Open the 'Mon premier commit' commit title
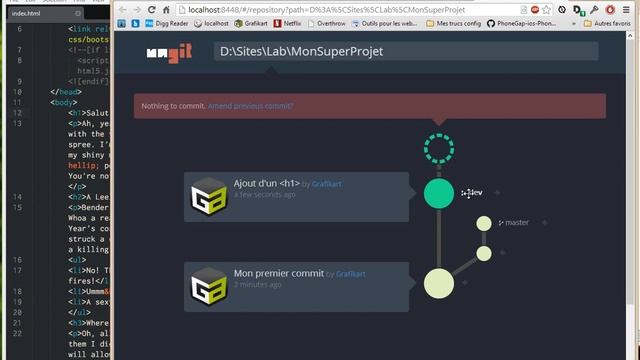The image size is (640, 360). (x=279, y=273)
